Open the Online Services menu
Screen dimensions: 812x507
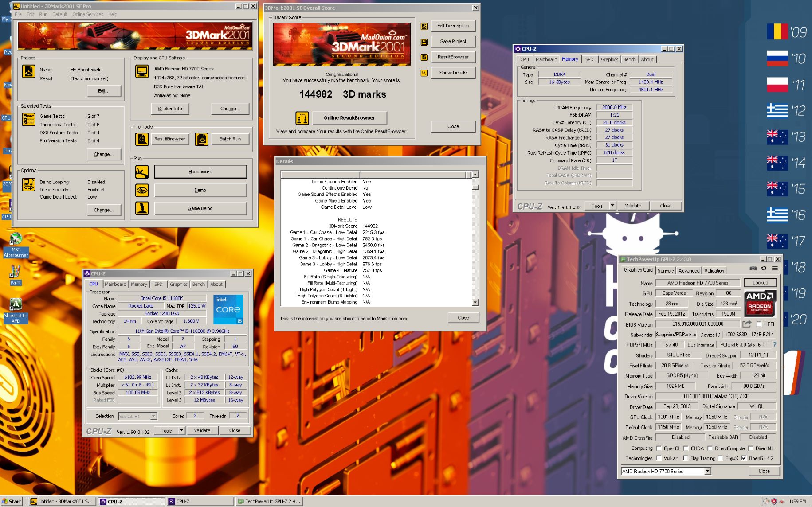click(x=88, y=14)
